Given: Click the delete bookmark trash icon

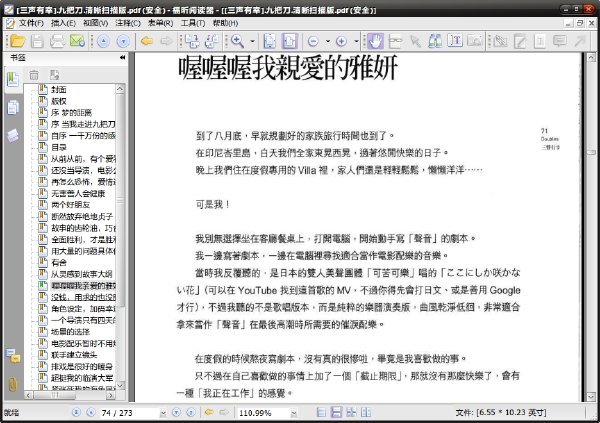Looking at the screenshot, I should (34, 75).
